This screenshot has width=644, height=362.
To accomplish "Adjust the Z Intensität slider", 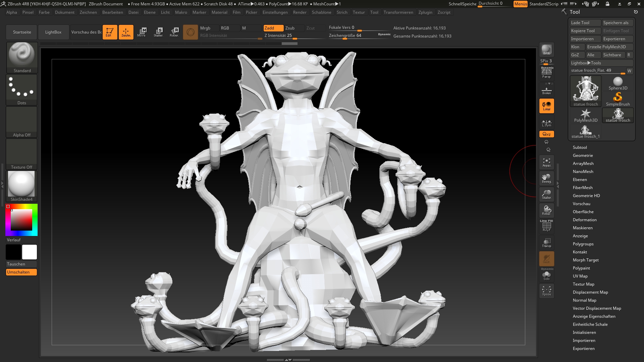I will [294, 39].
